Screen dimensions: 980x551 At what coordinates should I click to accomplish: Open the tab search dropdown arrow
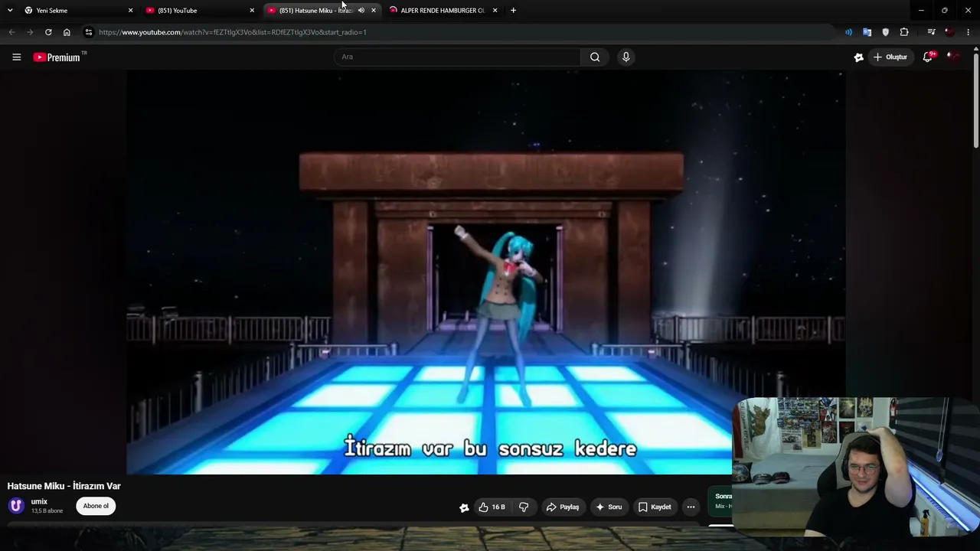pos(10,11)
